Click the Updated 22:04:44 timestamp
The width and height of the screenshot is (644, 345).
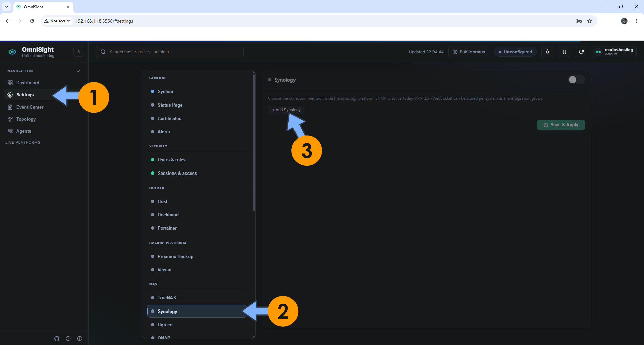[426, 52]
